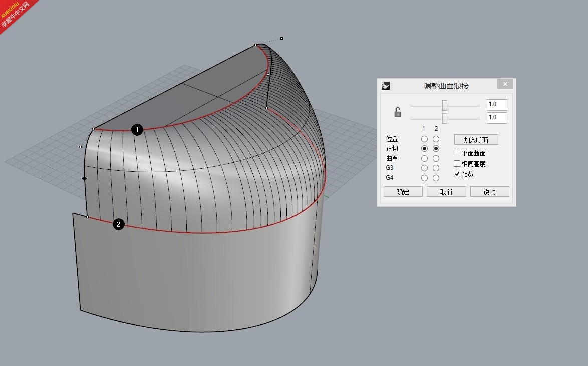
Task: Select 正切 radio for edge 2
Action: pos(436,149)
